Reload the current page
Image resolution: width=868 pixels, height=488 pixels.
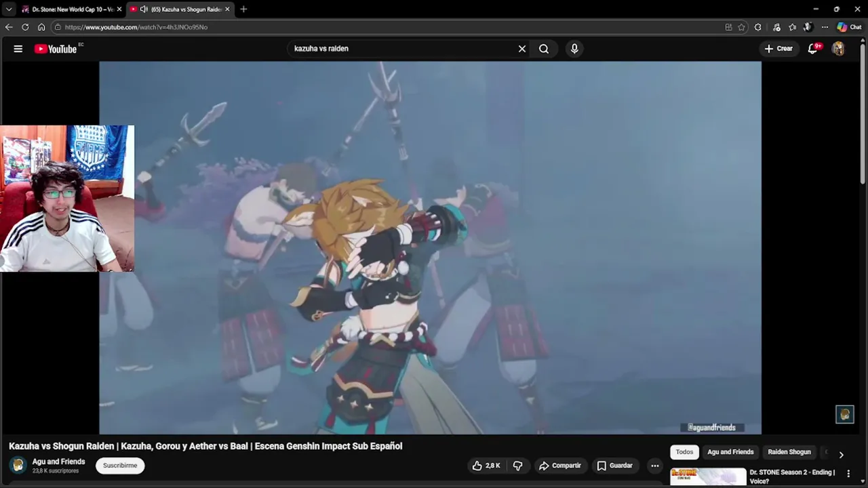(x=25, y=27)
